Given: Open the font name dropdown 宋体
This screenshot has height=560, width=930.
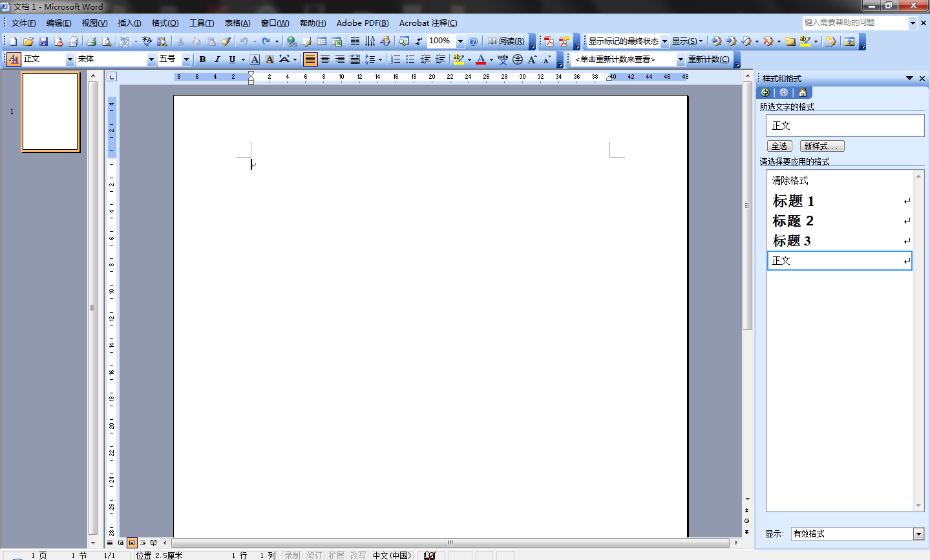Looking at the screenshot, I should 151,59.
